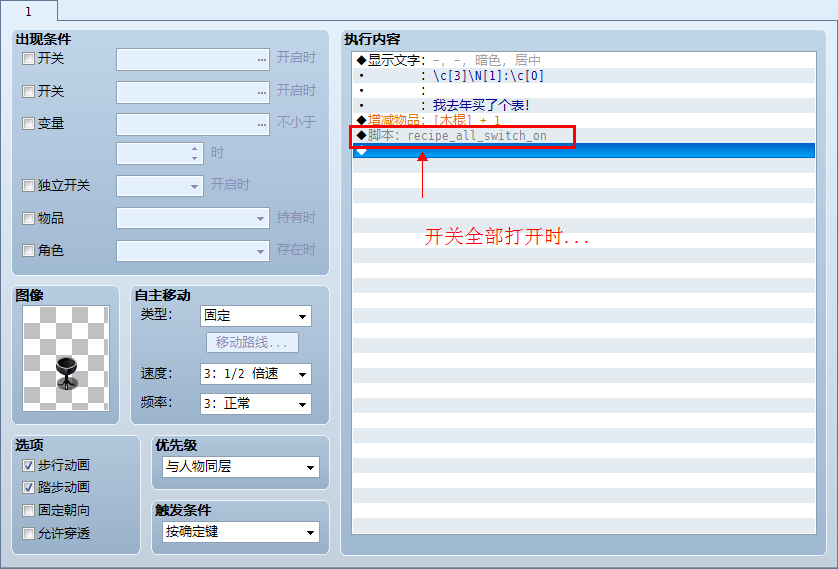Viewport: 838px width, 569px height.
Task: Enable the 允许穿透 option
Action: (x=28, y=534)
